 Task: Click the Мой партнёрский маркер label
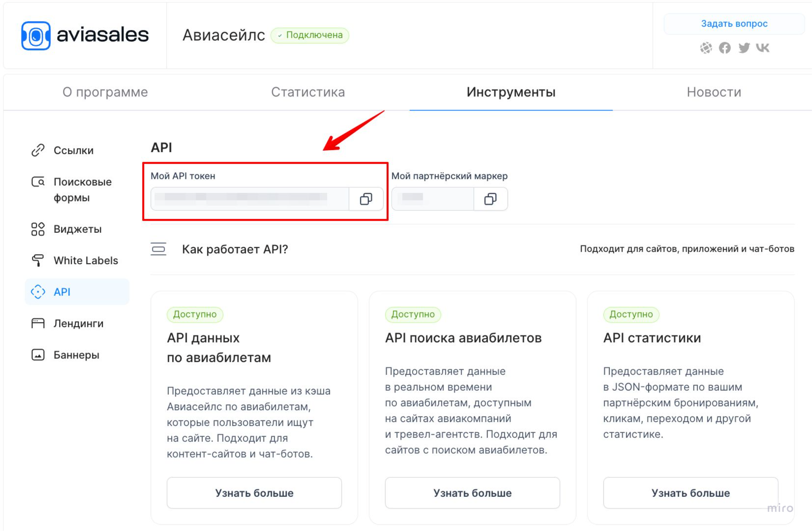pos(449,176)
